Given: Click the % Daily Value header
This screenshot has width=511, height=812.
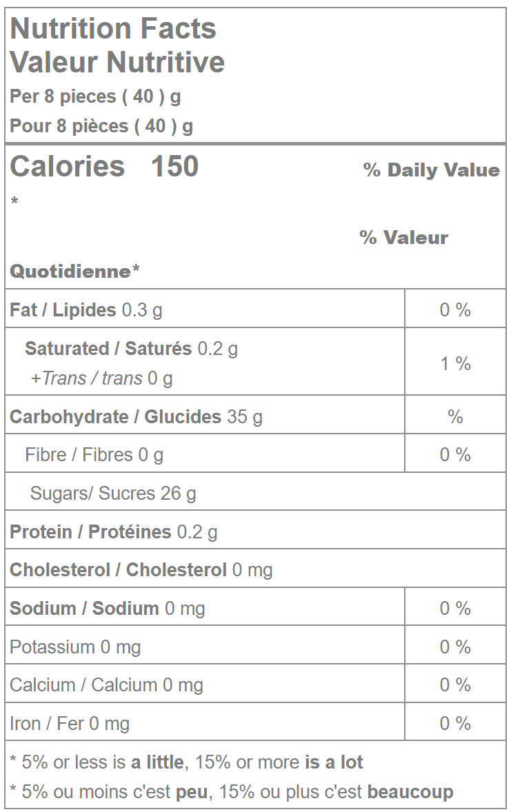Looking at the screenshot, I should click(x=431, y=170).
